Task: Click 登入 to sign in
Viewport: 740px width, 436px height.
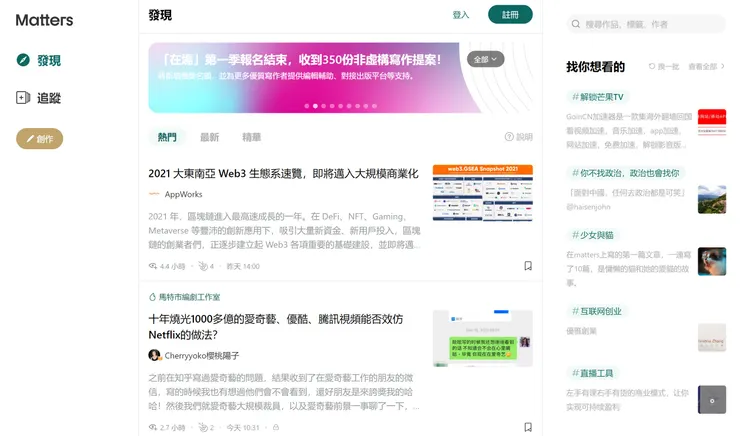Action: pyautogui.click(x=461, y=15)
